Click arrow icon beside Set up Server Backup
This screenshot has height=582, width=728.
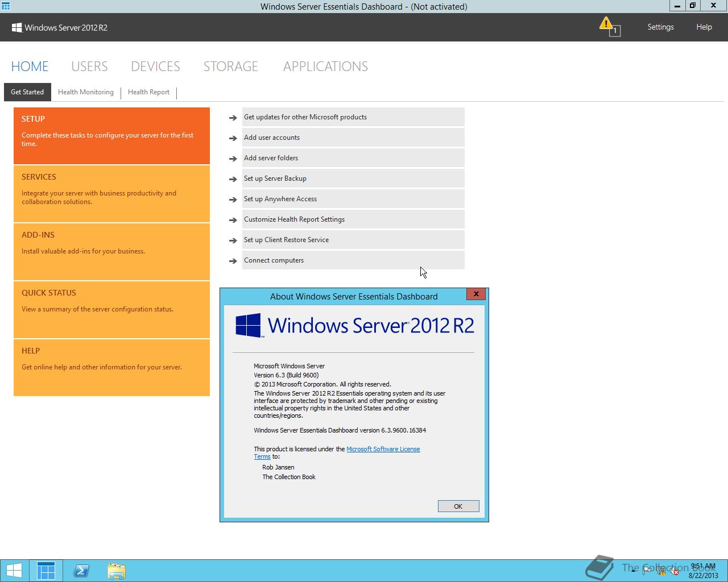pos(233,179)
